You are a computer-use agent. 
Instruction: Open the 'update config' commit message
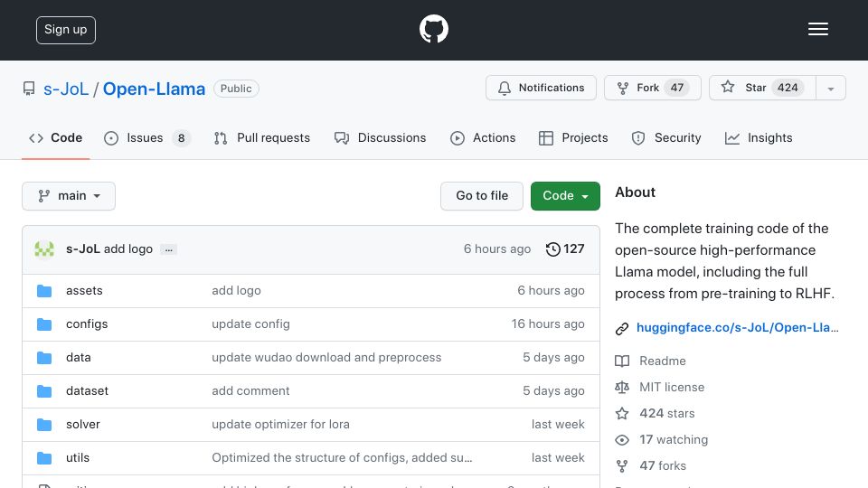coord(250,324)
